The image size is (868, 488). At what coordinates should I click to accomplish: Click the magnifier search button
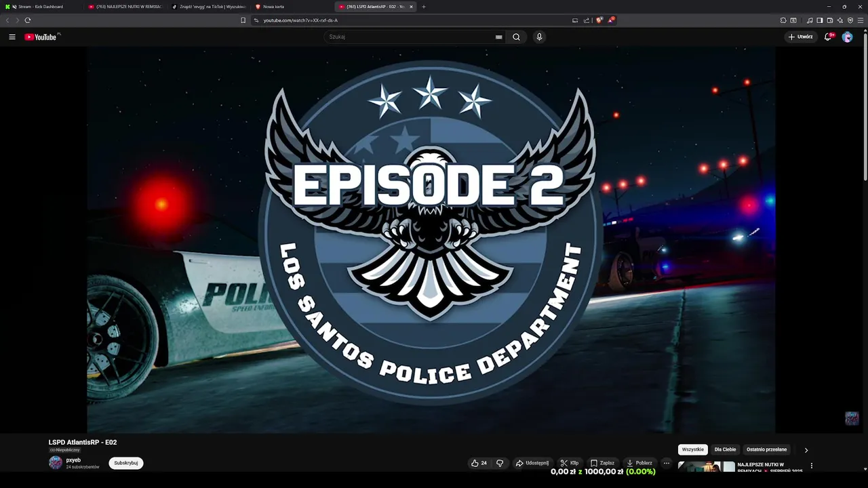(517, 37)
